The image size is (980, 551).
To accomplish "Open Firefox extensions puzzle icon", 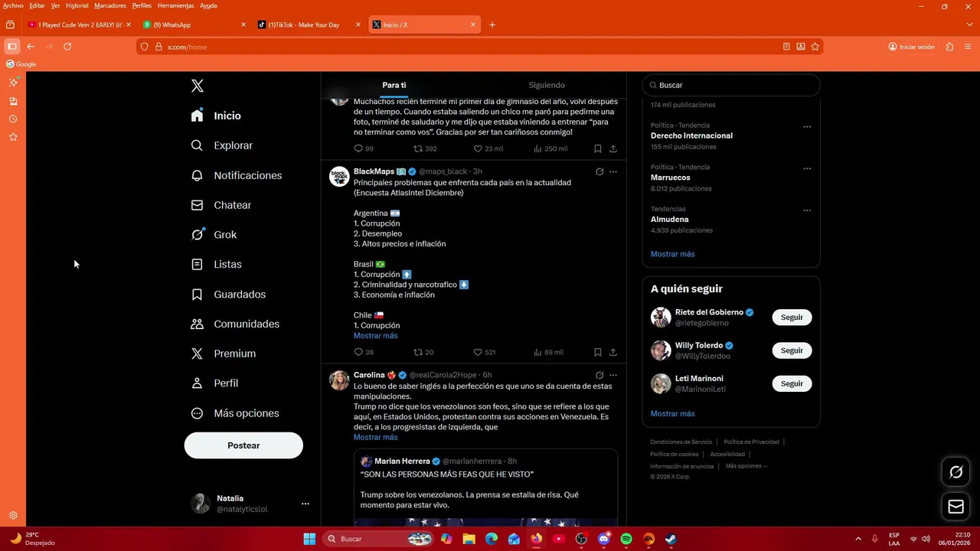I will click(x=949, y=47).
